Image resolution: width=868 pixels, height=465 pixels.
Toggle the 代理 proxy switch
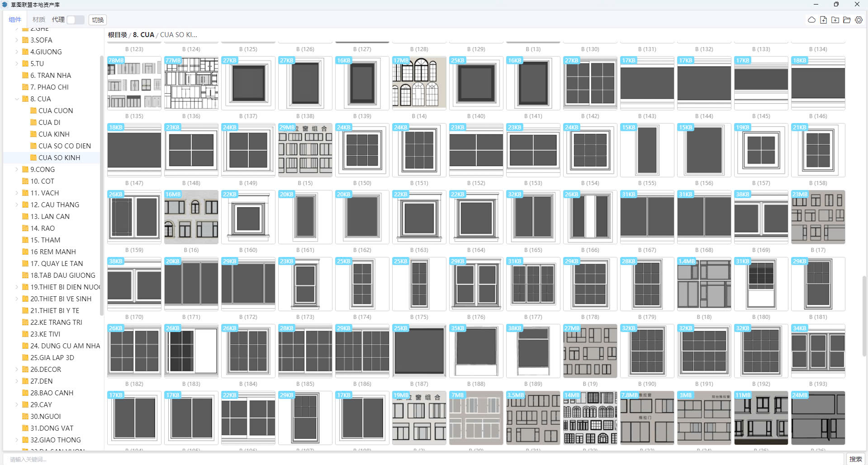point(75,20)
